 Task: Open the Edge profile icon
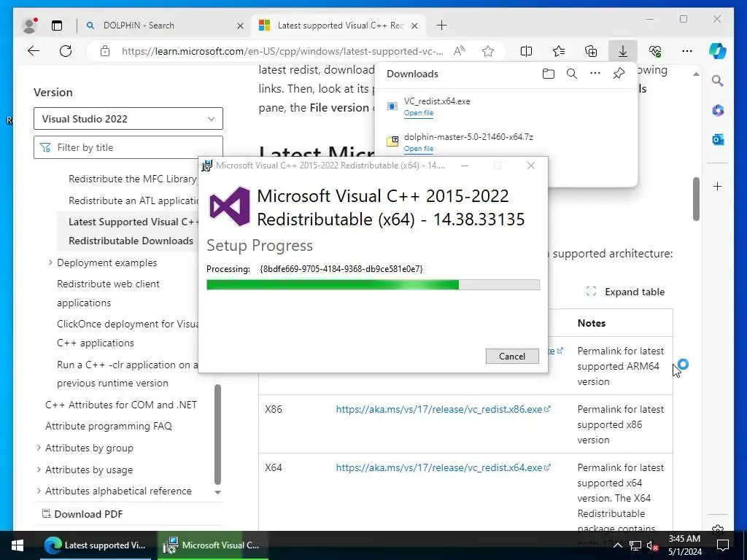click(x=29, y=26)
